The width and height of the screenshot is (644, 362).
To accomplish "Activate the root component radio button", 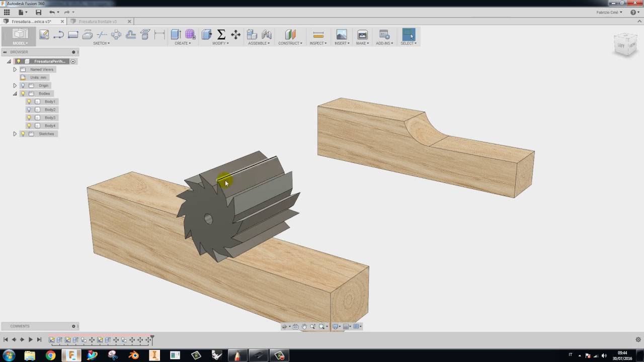I will 73,61.
